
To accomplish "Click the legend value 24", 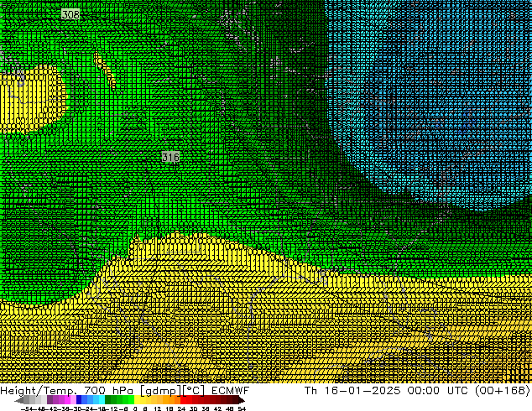I will pos(181,408).
